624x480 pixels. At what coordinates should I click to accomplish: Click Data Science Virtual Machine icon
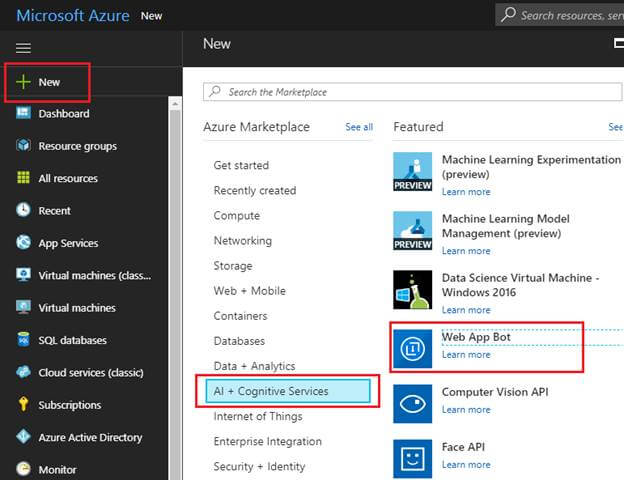[412, 290]
